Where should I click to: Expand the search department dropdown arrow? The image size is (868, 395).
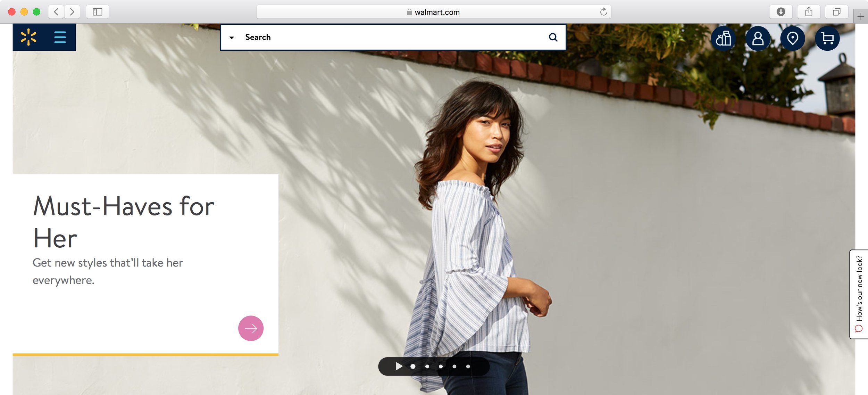232,38
